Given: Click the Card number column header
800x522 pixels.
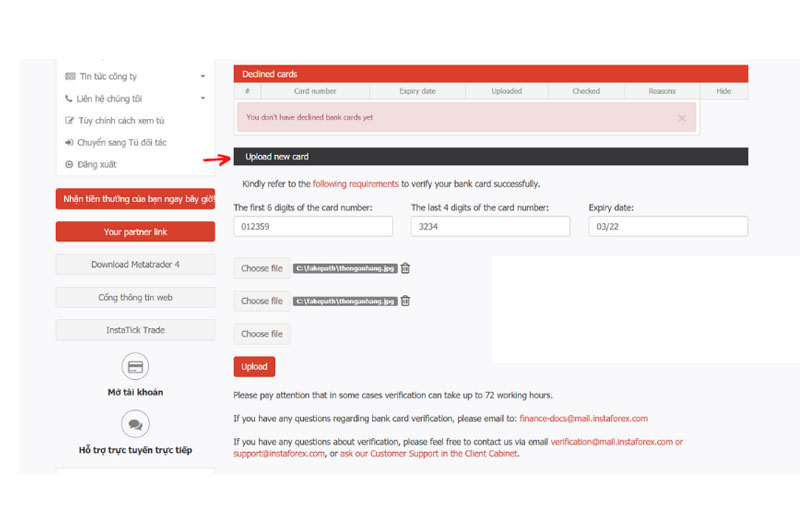Looking at the screenshot, I should pos(315,91).
